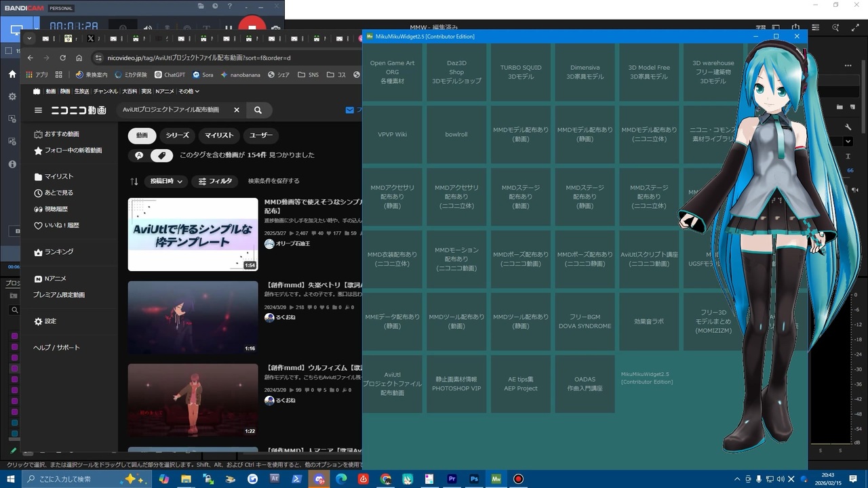Open the 失楽ペトリ video thumbnail
868x488 pixels.
[x=193, y=318]
